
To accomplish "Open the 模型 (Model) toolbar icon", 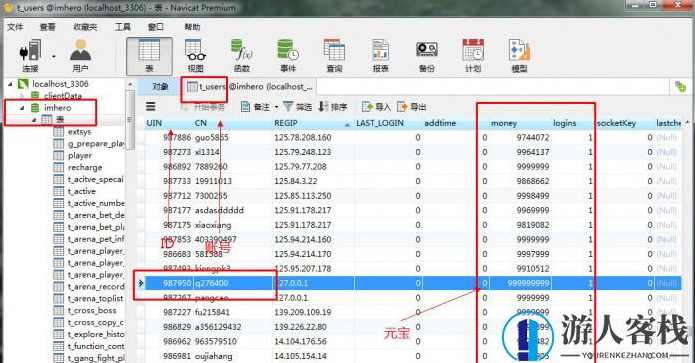I will (x=519, y=55).
